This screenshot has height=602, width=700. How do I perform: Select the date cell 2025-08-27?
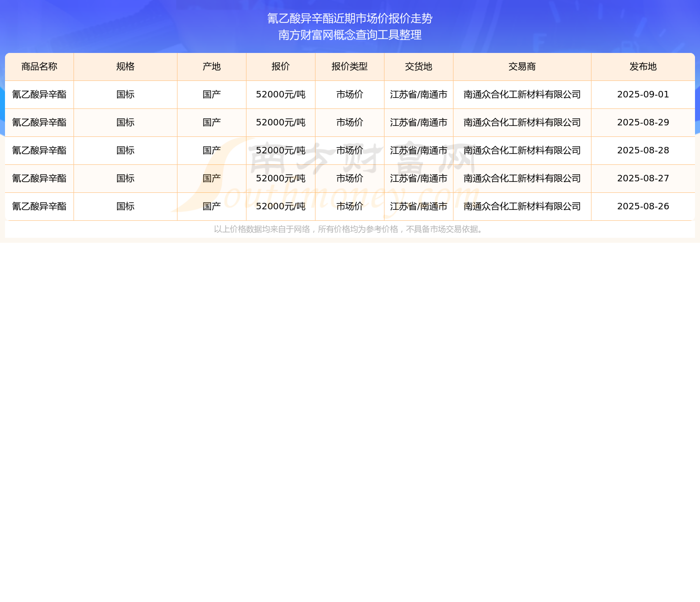pos(643,178)
